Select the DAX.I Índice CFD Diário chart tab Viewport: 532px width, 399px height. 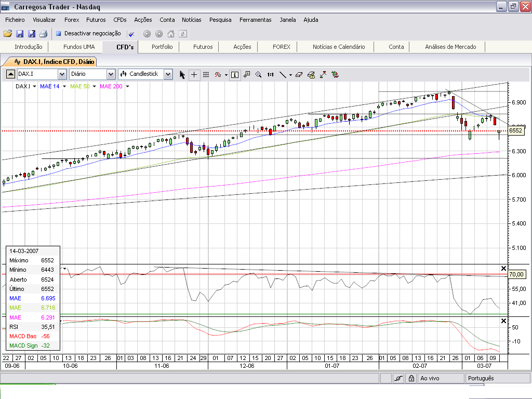54,62
